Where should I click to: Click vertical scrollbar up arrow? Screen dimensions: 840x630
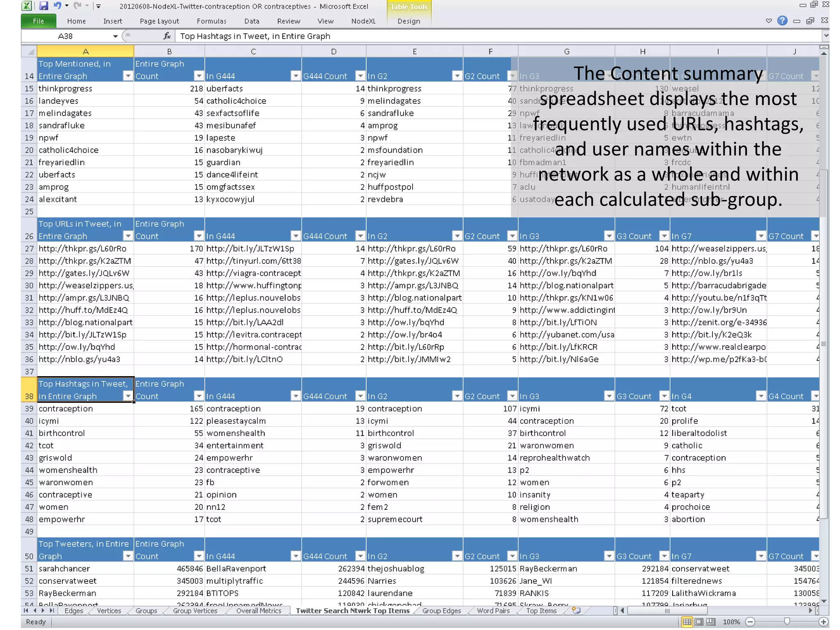[824, 53]
